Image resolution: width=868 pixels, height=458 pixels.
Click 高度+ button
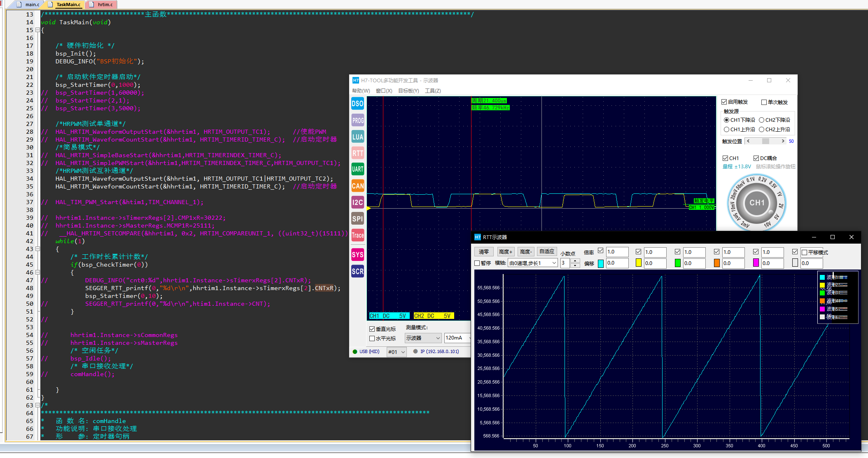(x=505, y=252)
